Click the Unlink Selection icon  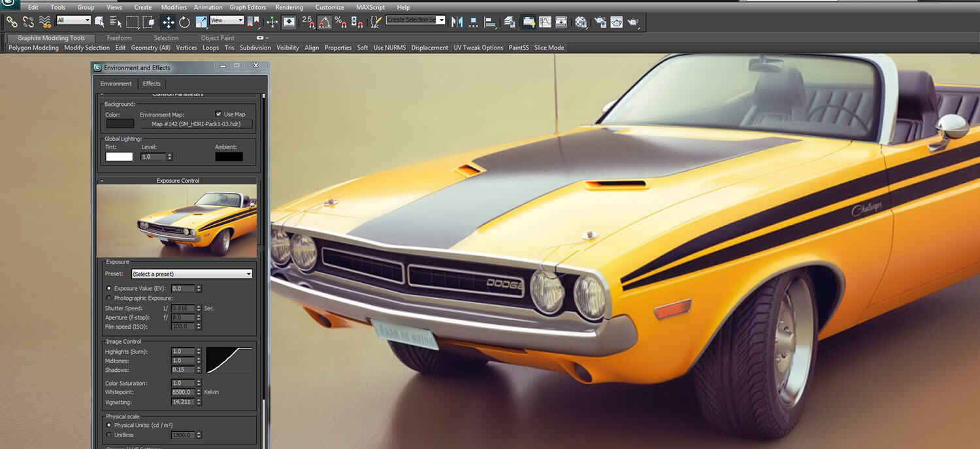(28, 22)
